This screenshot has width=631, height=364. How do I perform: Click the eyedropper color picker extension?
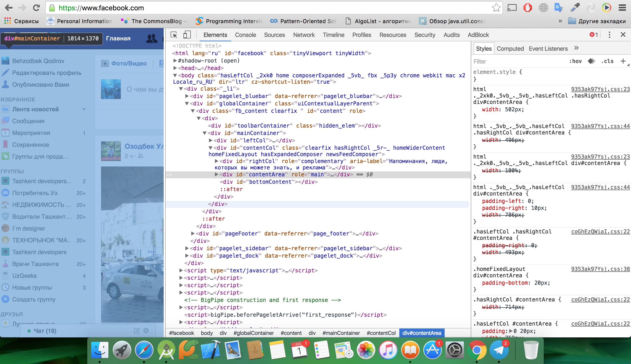click(575, 8)
